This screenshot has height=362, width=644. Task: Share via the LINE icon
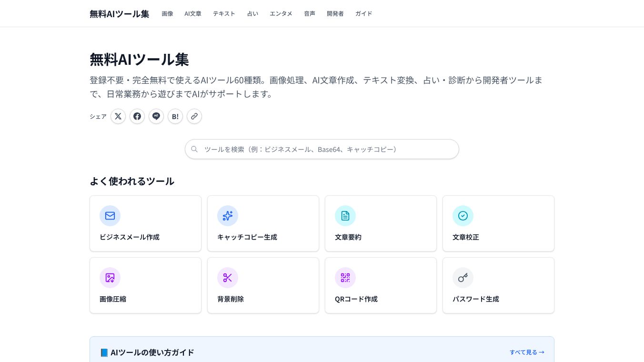click(156, 116)
